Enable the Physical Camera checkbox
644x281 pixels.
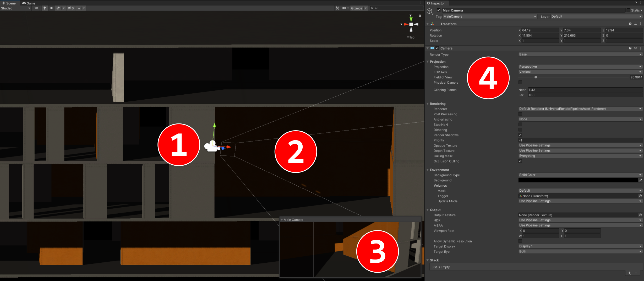(520, 83)
